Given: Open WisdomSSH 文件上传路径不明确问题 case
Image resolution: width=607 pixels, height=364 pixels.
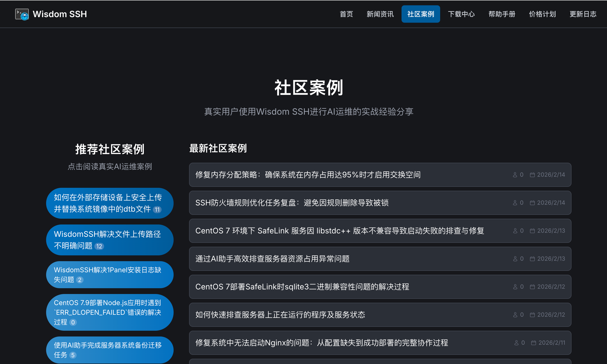Looking at the screenshot, I should click(109, 240).
